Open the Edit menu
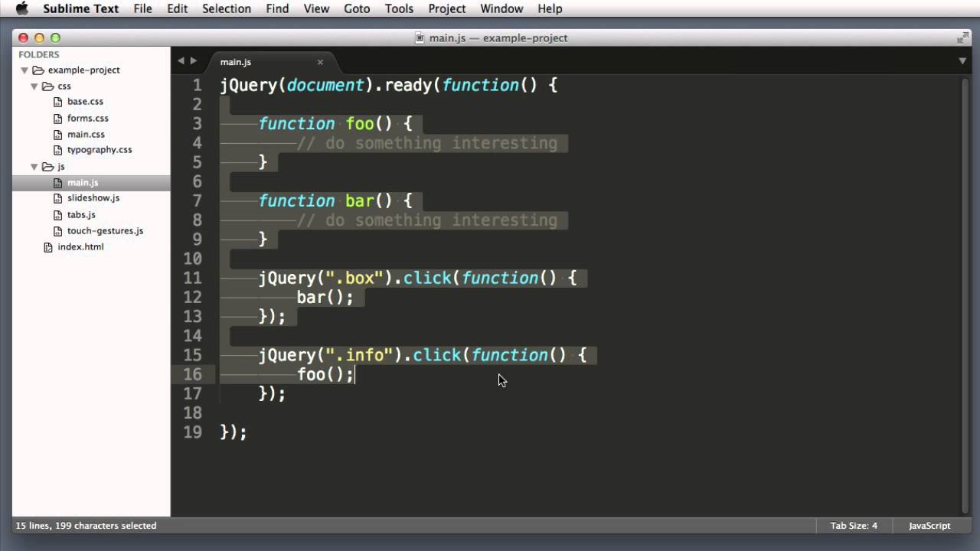This screenshot has height=551, width=980. pyautogui.click(x=177, y=9)
